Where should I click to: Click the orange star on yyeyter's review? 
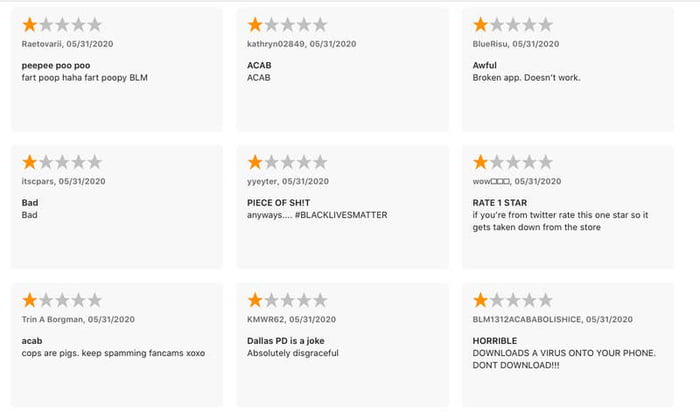pyautogui.click(x=256, y=162)
